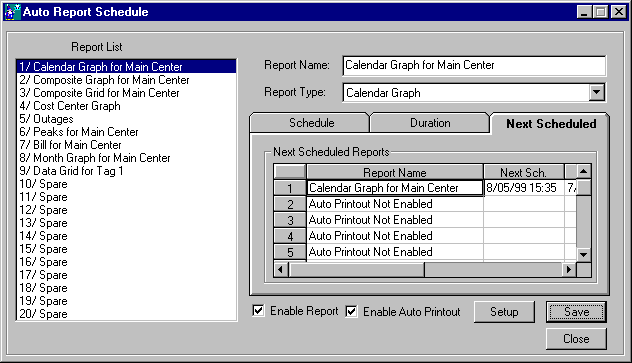Click grid row header 2
This screenshot has height=363, width=632.
290,204
